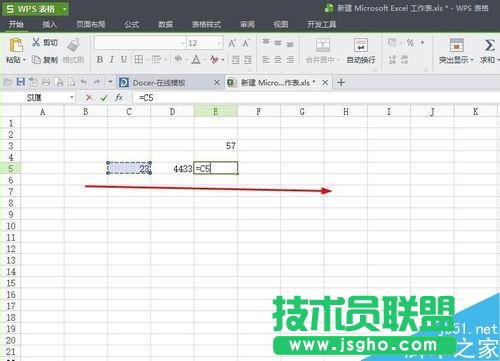
Task: Click the Print icon in quick toolbar
Action: (x=46, y=82)
